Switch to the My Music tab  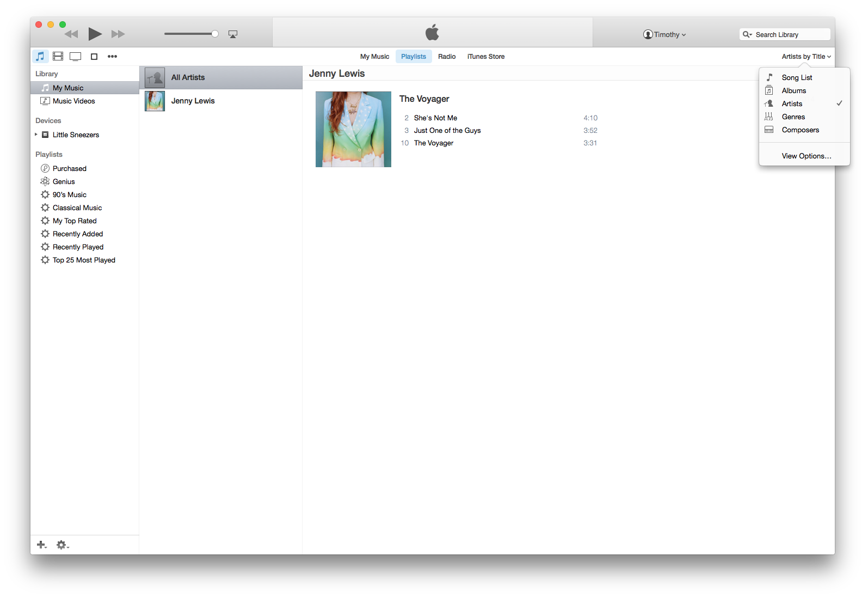pos(374,57)
